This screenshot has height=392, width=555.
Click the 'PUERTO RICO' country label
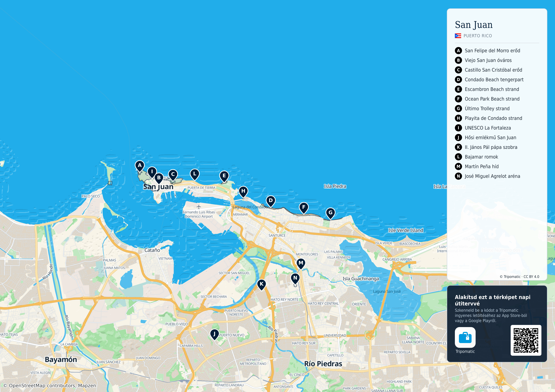[x=478, y=36]
